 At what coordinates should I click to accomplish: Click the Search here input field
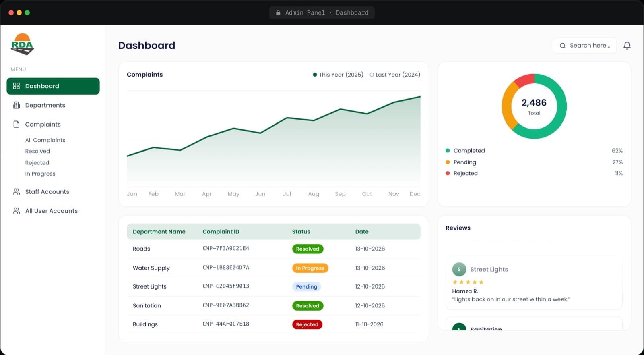584,46
